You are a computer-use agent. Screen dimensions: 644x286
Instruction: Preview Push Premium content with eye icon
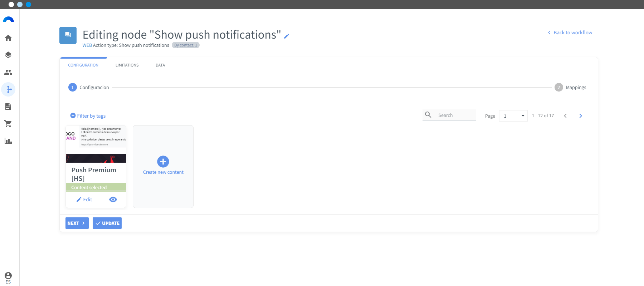113,199
